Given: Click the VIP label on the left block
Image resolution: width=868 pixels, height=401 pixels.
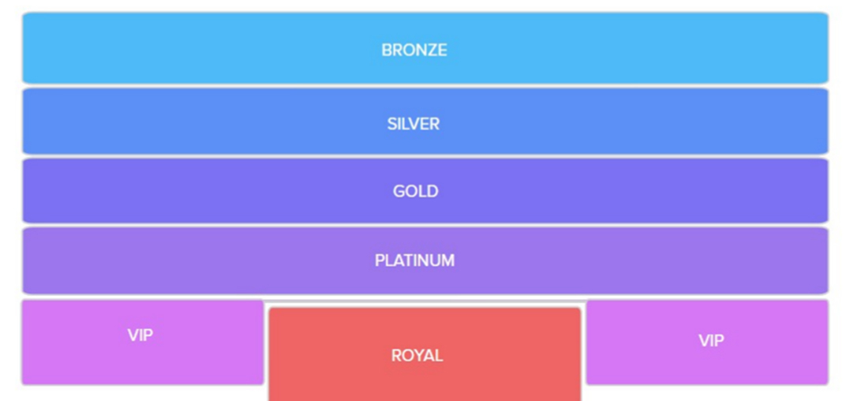Looking at the screenshot, I should click(x=140, y=335).
